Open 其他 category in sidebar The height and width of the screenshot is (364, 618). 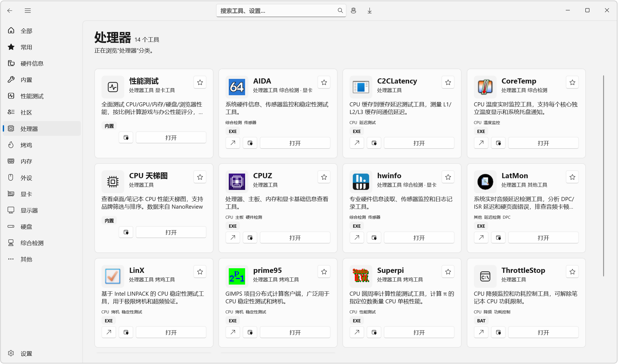(42, 259)
